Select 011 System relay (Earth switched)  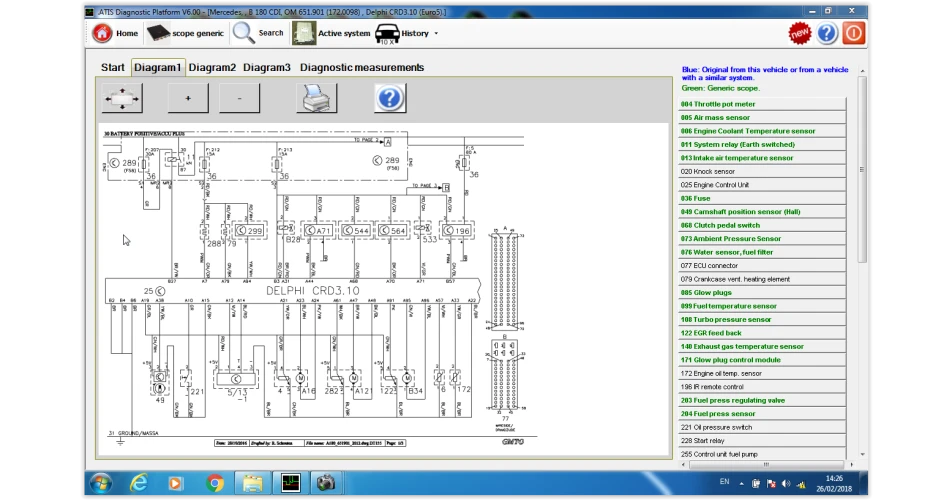[762, 144]
